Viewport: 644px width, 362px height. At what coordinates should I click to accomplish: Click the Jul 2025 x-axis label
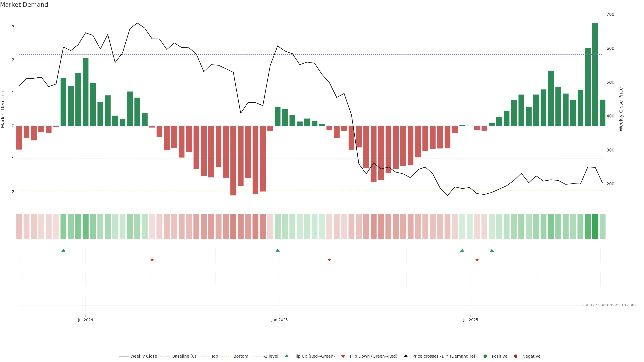pyautogui.click(x=470, y=320)
